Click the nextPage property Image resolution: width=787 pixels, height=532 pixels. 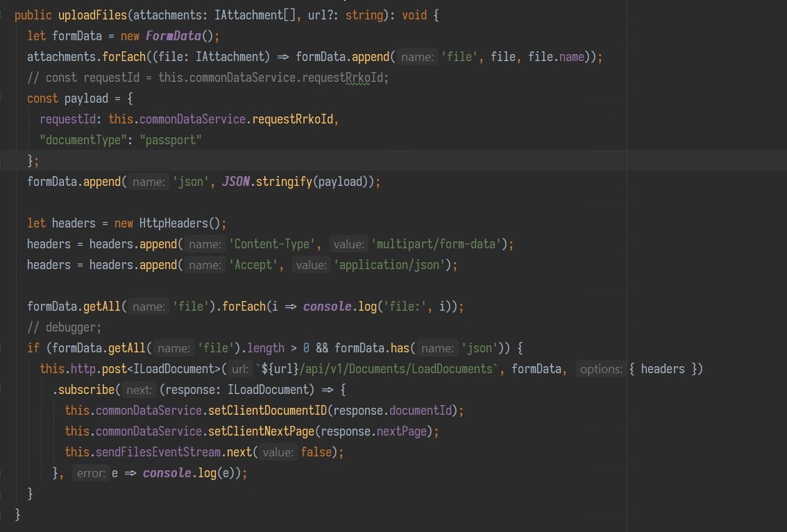402,431
